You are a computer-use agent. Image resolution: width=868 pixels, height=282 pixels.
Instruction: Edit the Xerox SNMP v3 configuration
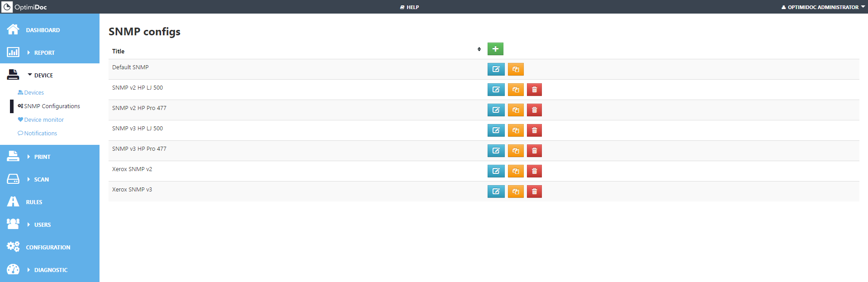pos(496,191)
